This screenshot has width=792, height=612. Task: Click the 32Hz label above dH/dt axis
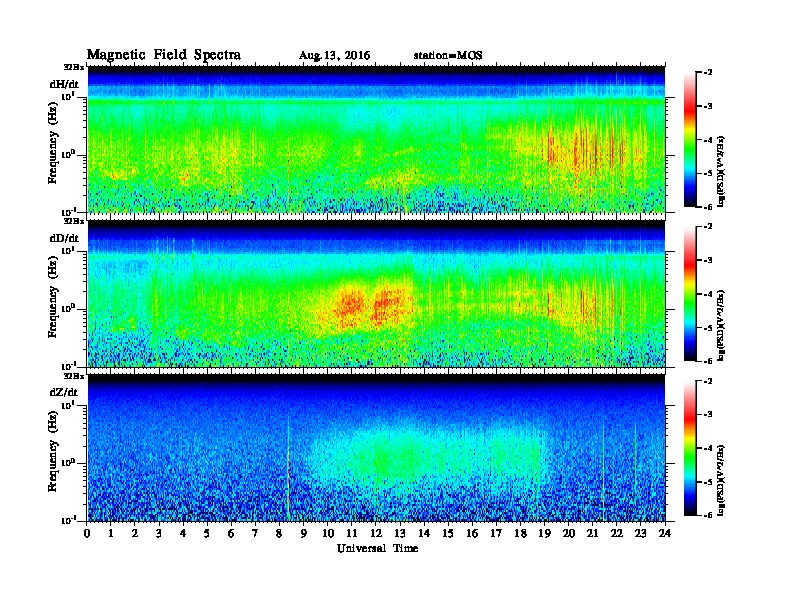[74, 67]
